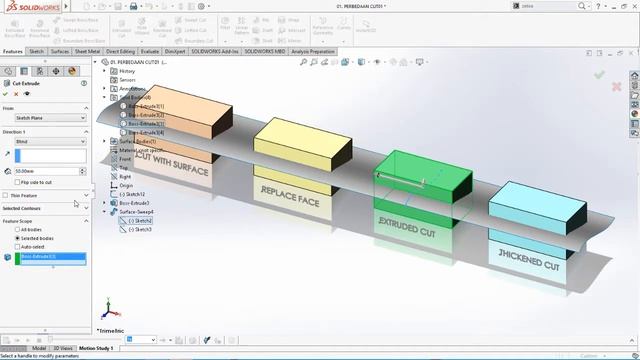Screen dimensions: 640x360
Task: Switch to the Features ribbon tab
Action: click(13, 51)
